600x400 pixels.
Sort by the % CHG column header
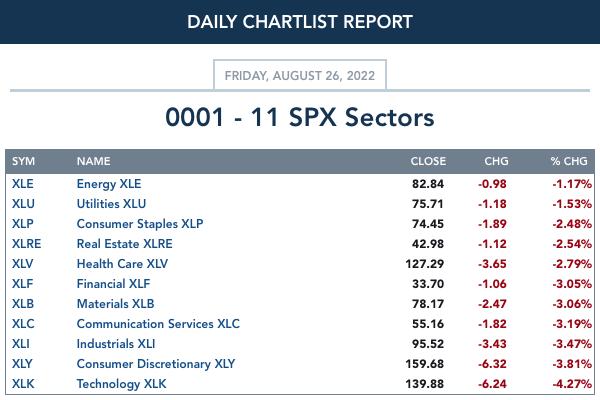[569, 161]
